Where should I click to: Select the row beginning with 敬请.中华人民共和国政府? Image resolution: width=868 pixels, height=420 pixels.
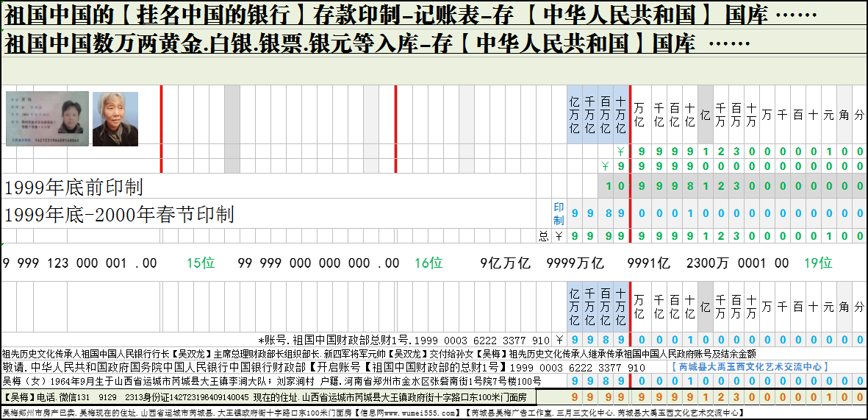point(323,367)
